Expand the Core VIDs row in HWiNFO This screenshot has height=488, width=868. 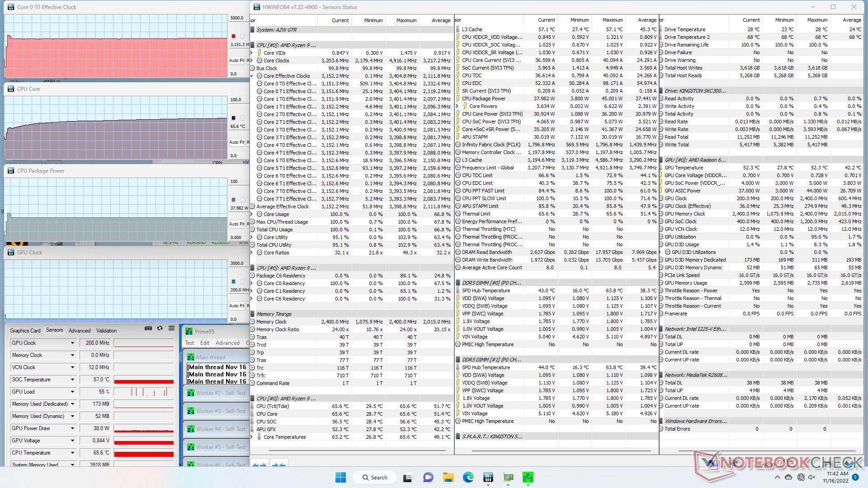252,53
